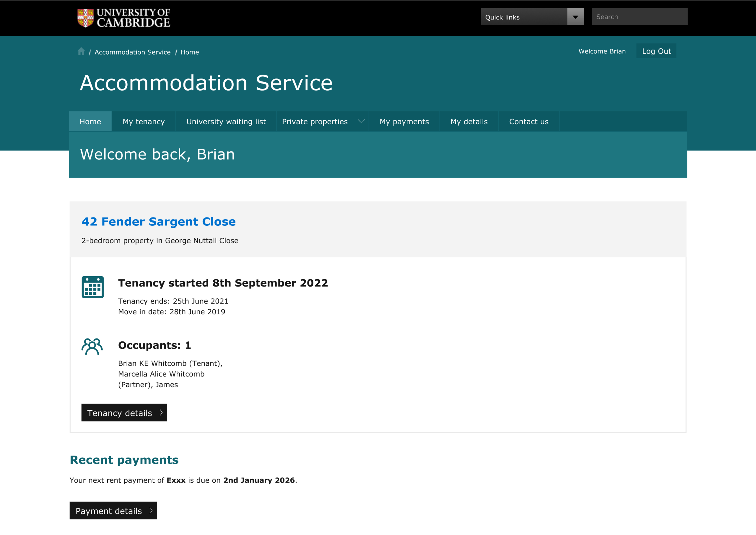Open the My tenancy tab
756x535 pixels.
pyautogui.click(x=144, y=122)
